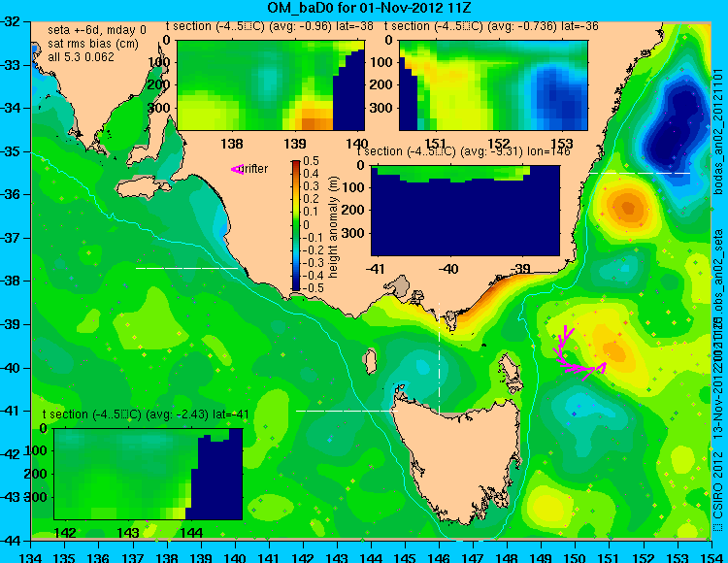
Task: Click the -40 tick label under lon=146 inset
Action: (447, 269)
